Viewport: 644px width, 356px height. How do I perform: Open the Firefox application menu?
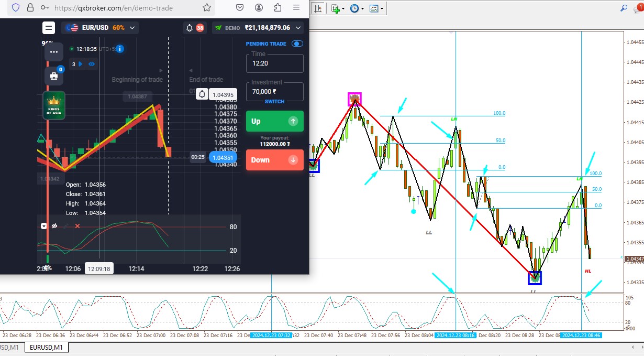click(x=297, y=8)
